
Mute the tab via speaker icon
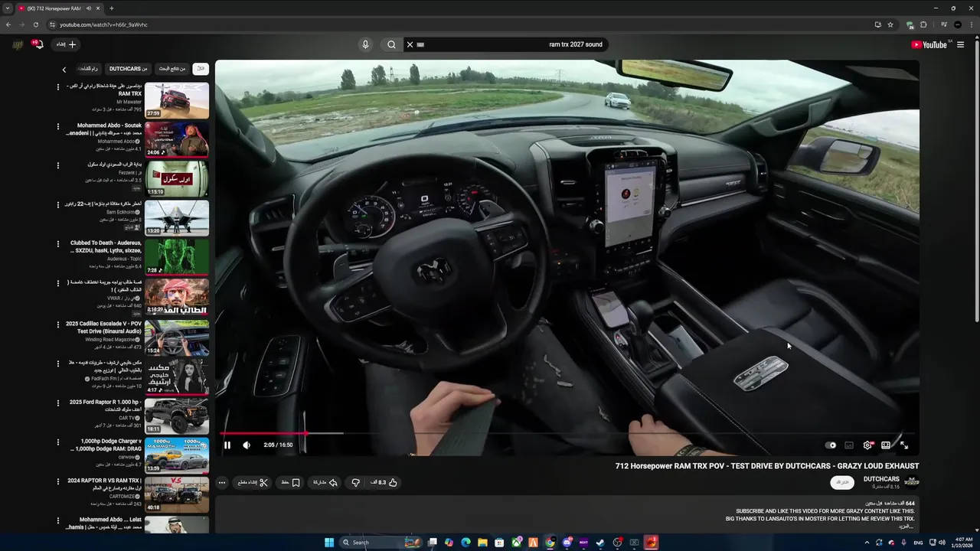[89, 8]
